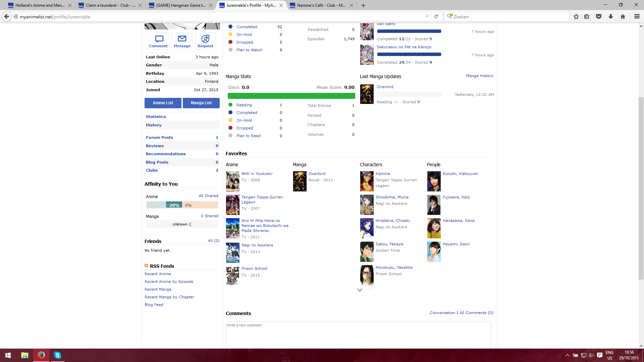Open the Manga History link
644x362 pixels.
click(479, 76)
